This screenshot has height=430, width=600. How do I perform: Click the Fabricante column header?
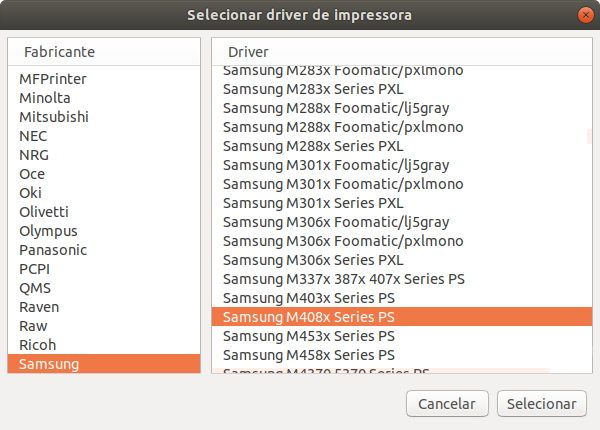click(60, 51)
